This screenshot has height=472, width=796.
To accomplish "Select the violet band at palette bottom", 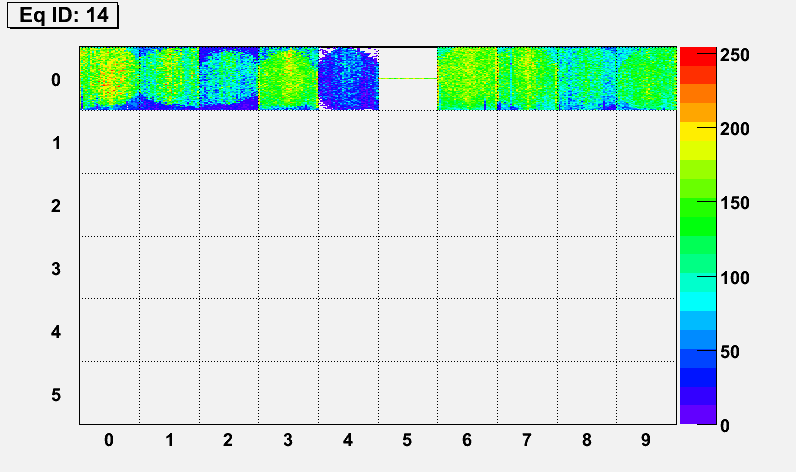I will point(698,414).
